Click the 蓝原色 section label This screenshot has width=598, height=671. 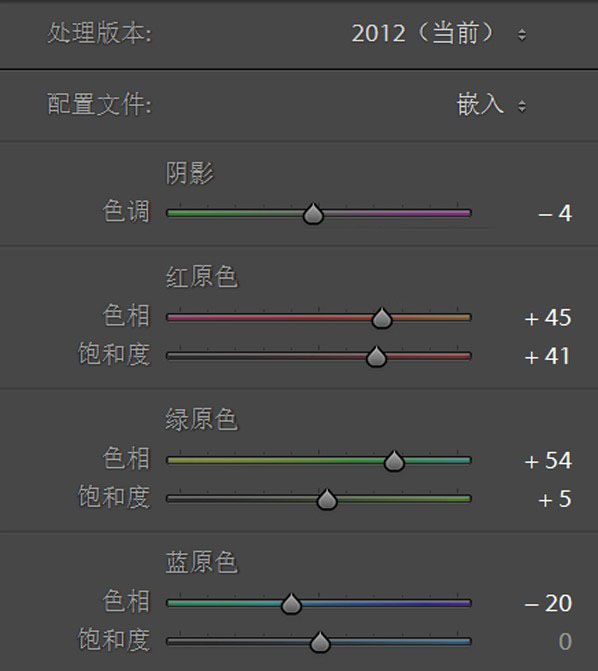point(202,562)
